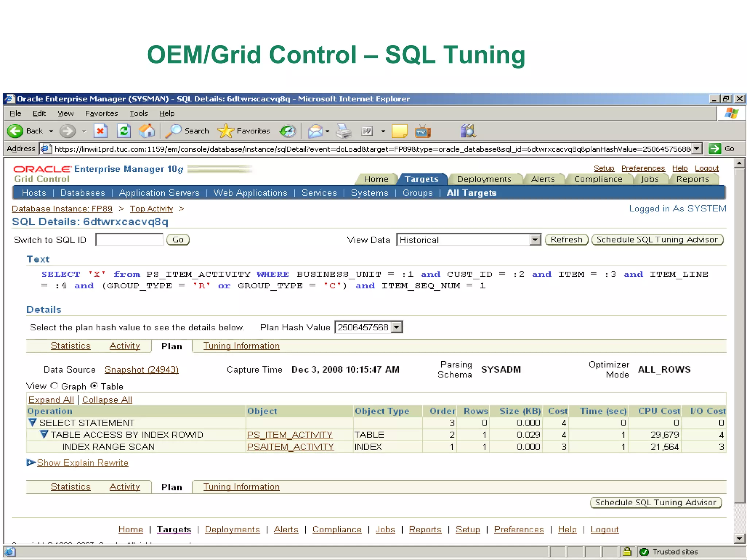The width and height of the screenshot is (747, 560).
Task: Open the File menu
Action: click(15, 113)
